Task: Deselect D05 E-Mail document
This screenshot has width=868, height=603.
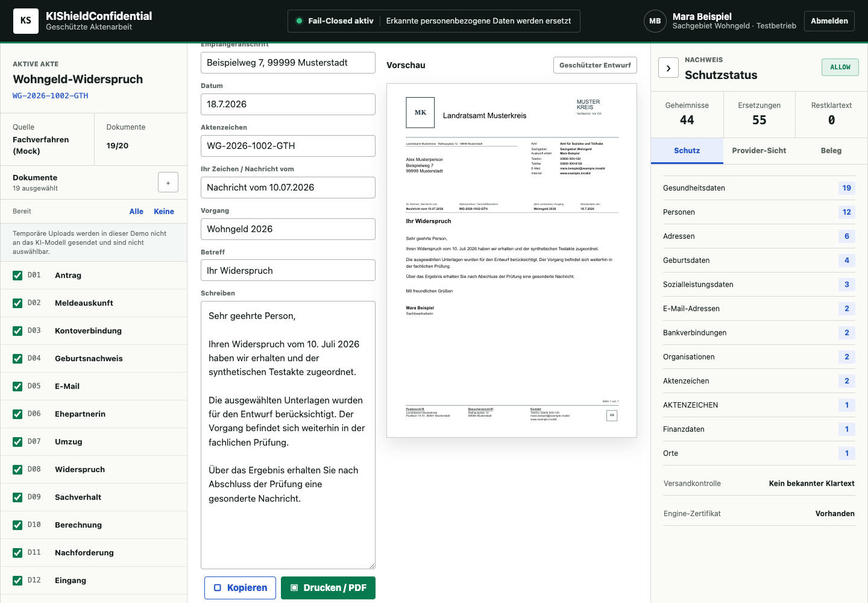Action: pos(17,387)
